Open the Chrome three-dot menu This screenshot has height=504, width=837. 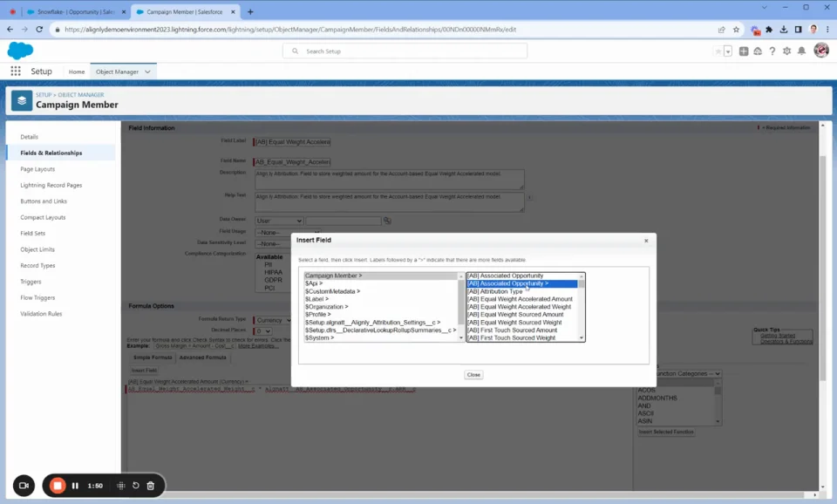coord(827,30)
